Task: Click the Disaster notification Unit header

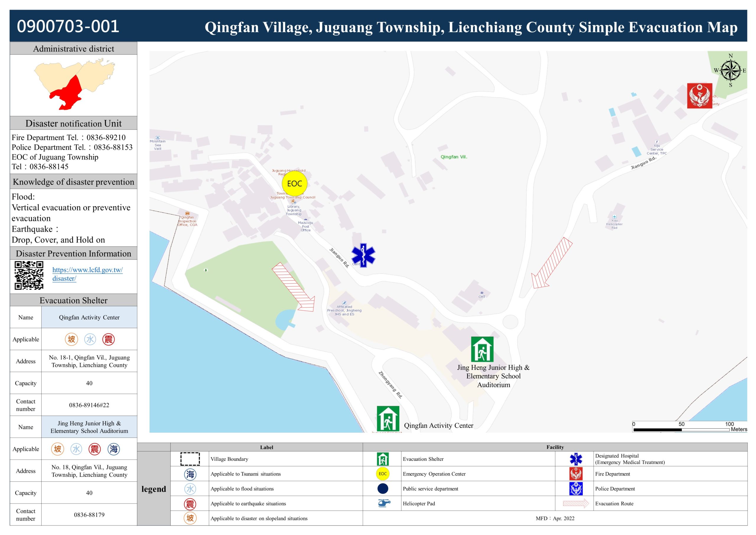Action: (74, 123)
